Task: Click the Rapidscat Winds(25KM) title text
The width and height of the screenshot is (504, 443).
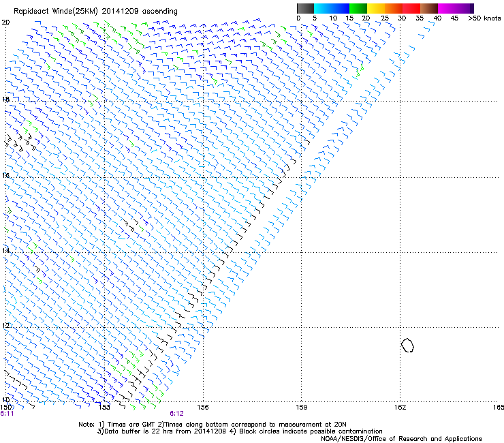Action: [95, 11]
